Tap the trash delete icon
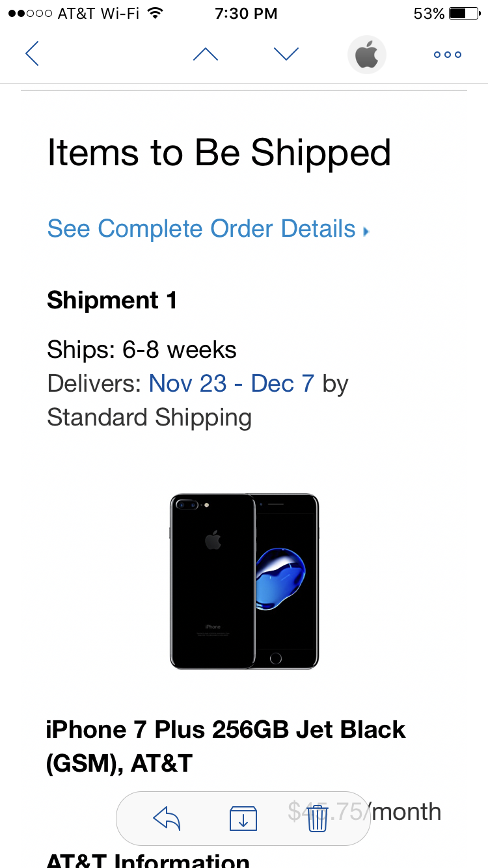 tap(318, 818)
